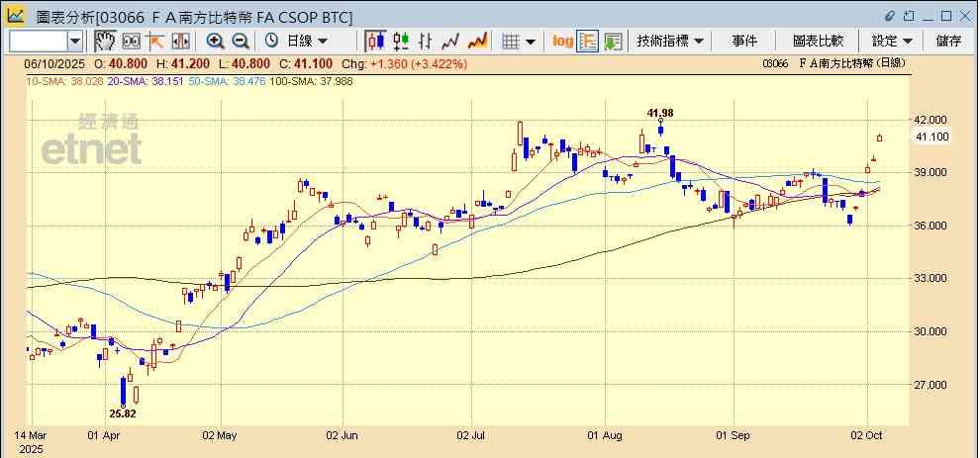Toggle the chart legend display button

click(588, 41)
